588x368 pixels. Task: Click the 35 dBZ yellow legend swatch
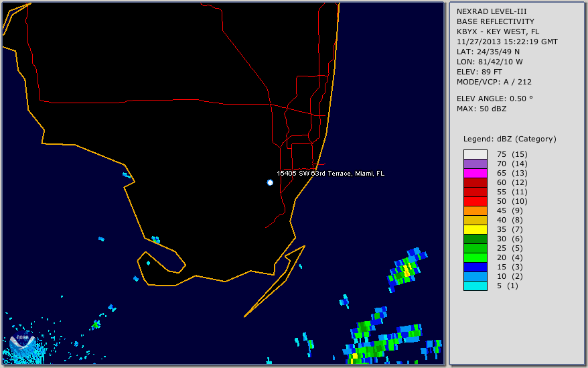pos(475,229)
